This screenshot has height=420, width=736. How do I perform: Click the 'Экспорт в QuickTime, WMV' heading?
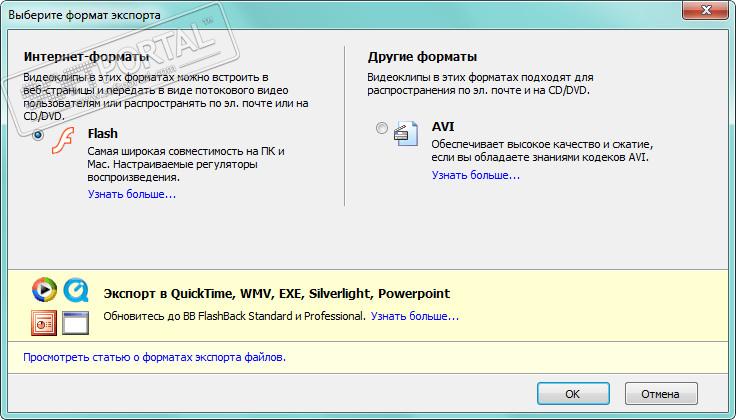[277, 294]
